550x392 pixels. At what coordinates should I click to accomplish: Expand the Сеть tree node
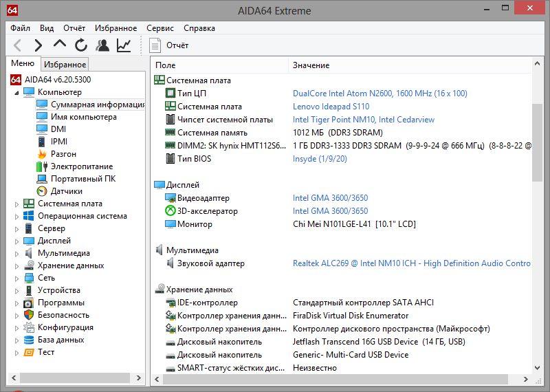pos(16,279)
